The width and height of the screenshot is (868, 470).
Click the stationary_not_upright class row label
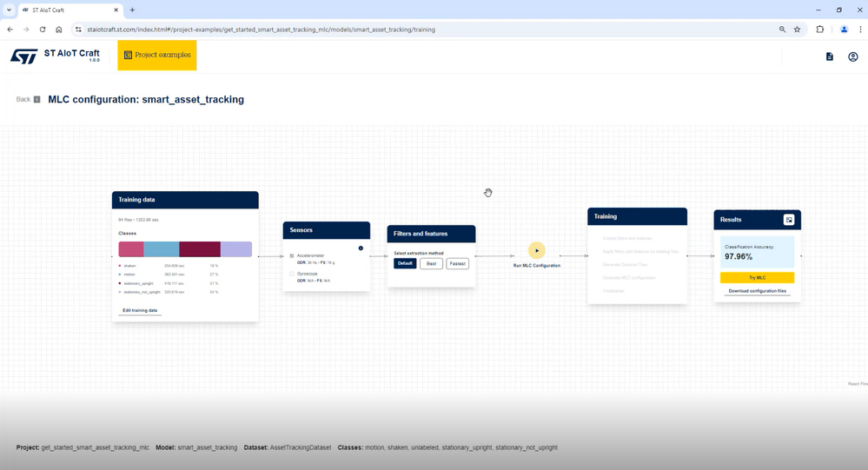pos(142,292)
